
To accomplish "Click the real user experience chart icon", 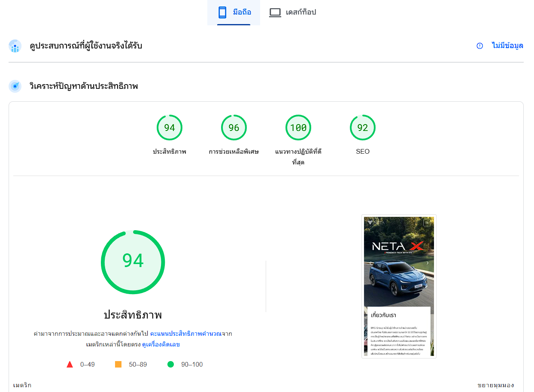I will [x=15, y=46].
